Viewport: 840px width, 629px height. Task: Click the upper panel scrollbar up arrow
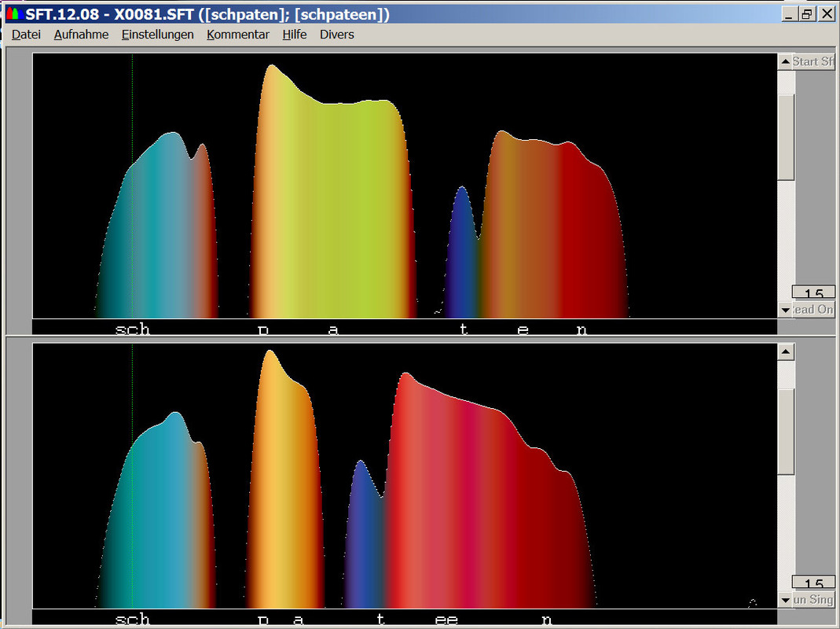pyautogui.click(x=785, y=61)
